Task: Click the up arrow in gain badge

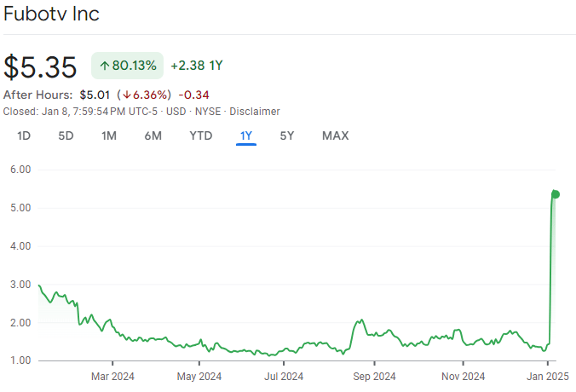Action: (x=105, y=66)
